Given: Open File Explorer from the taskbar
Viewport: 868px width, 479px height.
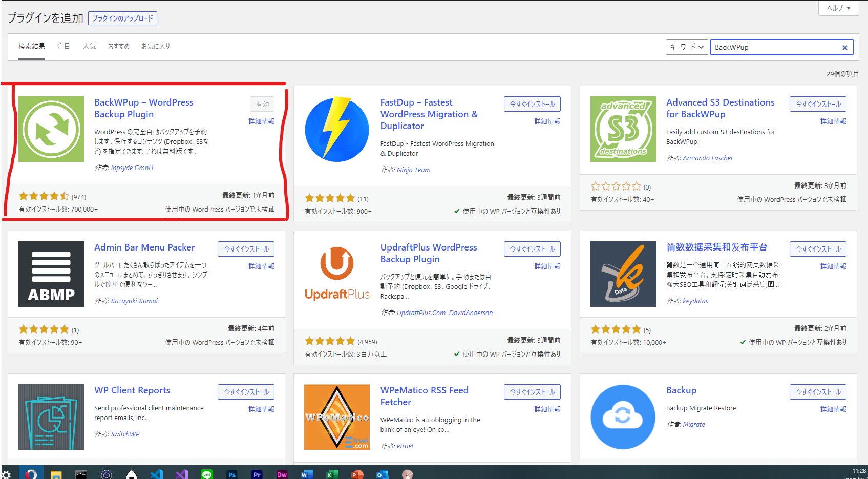Looking at the screenshot, I should click(x=56, y=474).
